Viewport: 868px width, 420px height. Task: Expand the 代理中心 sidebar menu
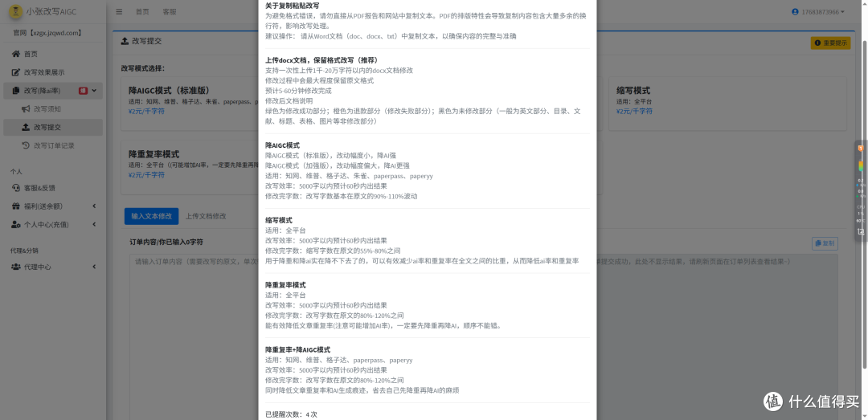[x=52, y=267]
